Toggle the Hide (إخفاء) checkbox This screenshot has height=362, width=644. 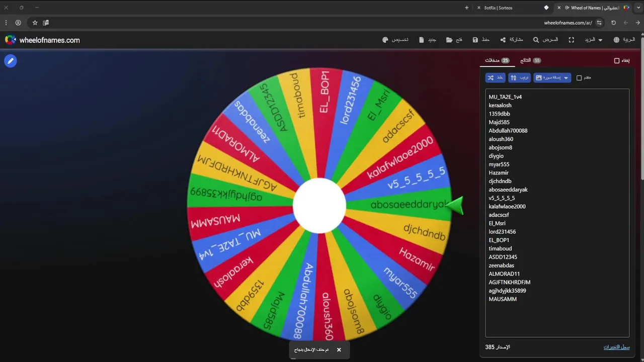[x=617, y=61]
